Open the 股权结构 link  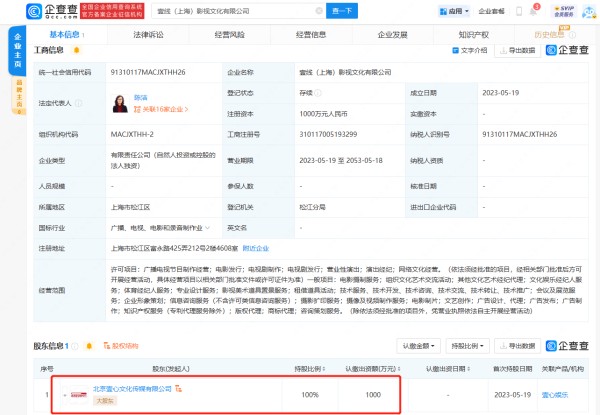pyautogui.click(x=121, y=346)
